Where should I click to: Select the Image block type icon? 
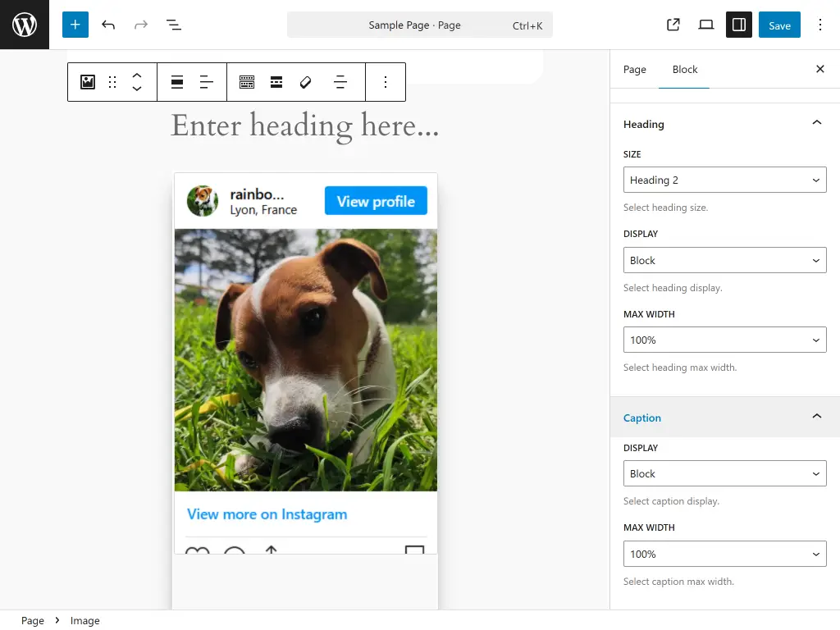pos(86,82)
